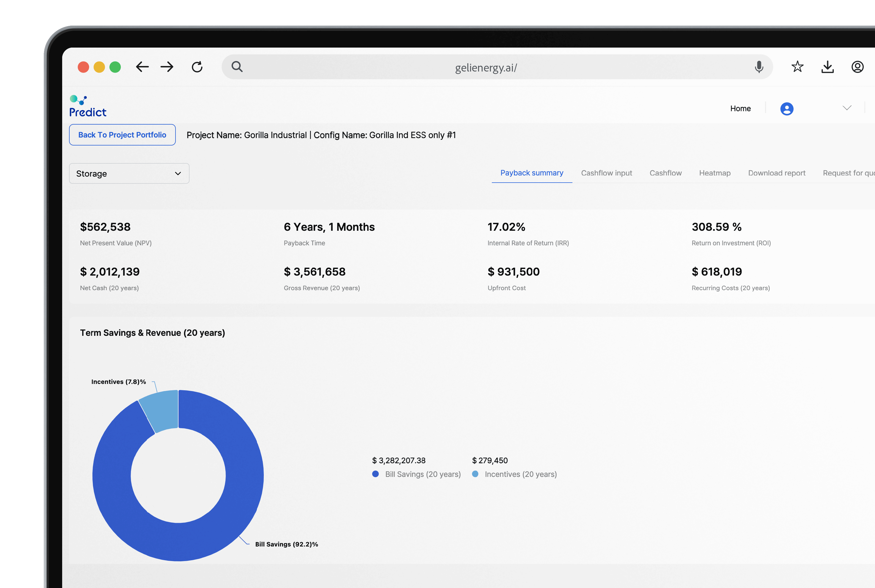Image resolution: width=875 pixels, height=588 pixels.
Task: Click the browser back arrow
Action: [142, 67]
